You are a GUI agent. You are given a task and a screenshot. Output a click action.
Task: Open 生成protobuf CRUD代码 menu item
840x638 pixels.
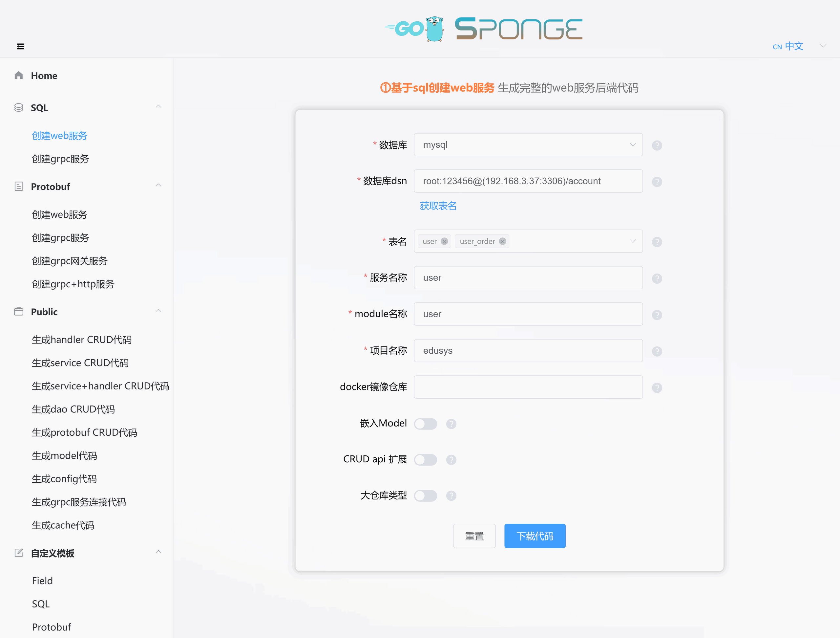click(85, 432)
